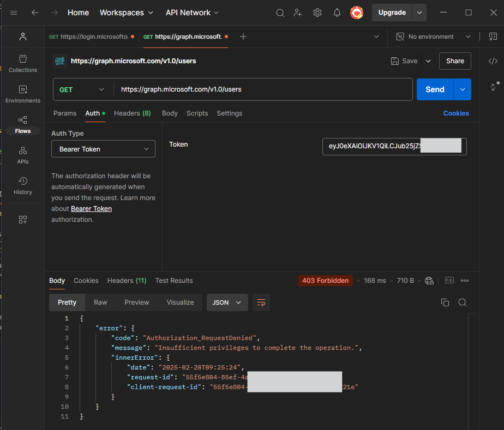504x430 pixels.
Task: Go forward with the right arrow
Action: [x=55, y=13]
